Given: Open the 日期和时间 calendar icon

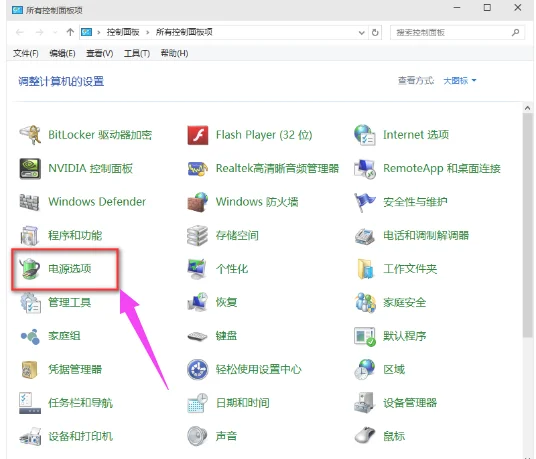Looking at the screenshot, I should (198, 403).
